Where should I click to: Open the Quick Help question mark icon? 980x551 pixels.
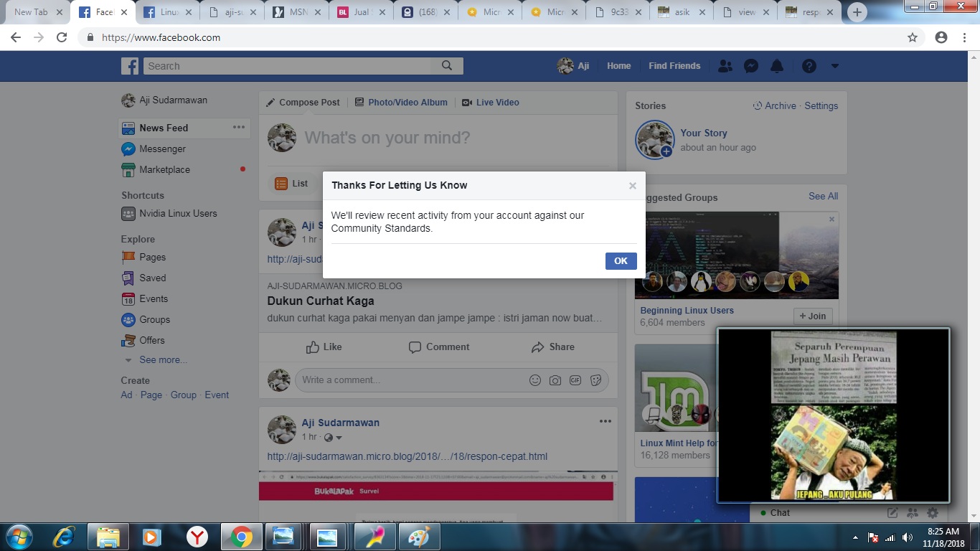(x=809, y=66)
